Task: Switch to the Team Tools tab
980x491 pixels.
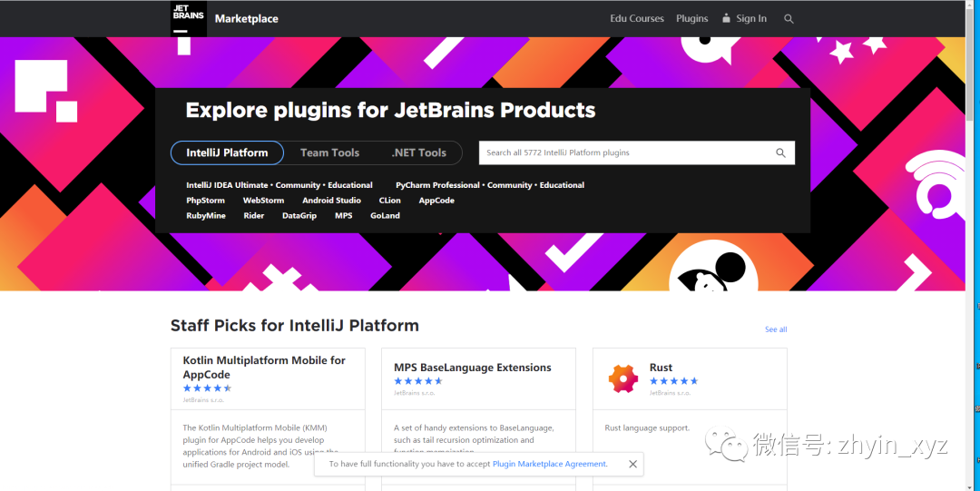Action: 329,152
